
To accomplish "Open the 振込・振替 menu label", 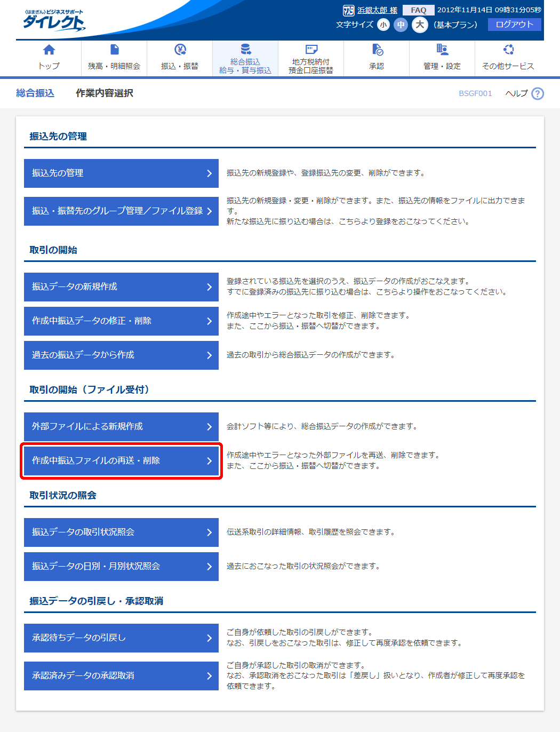I will point(180,66).
